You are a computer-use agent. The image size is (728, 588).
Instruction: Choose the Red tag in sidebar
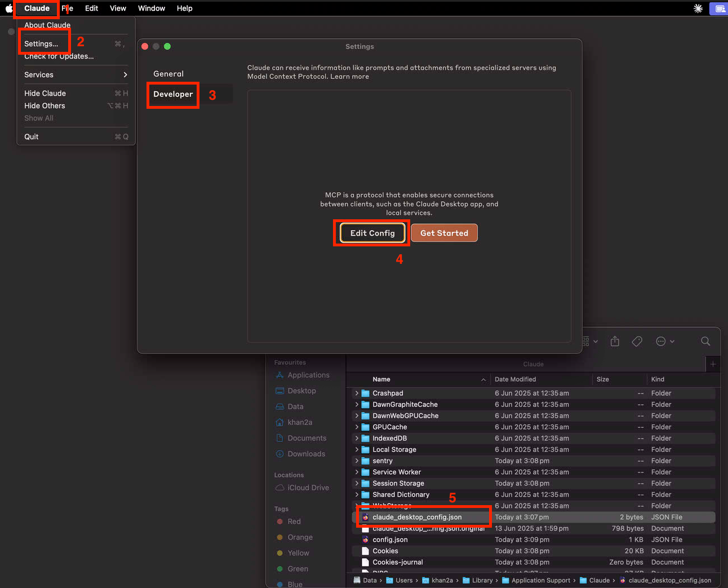pyautogui.click(x=289, y=521)
